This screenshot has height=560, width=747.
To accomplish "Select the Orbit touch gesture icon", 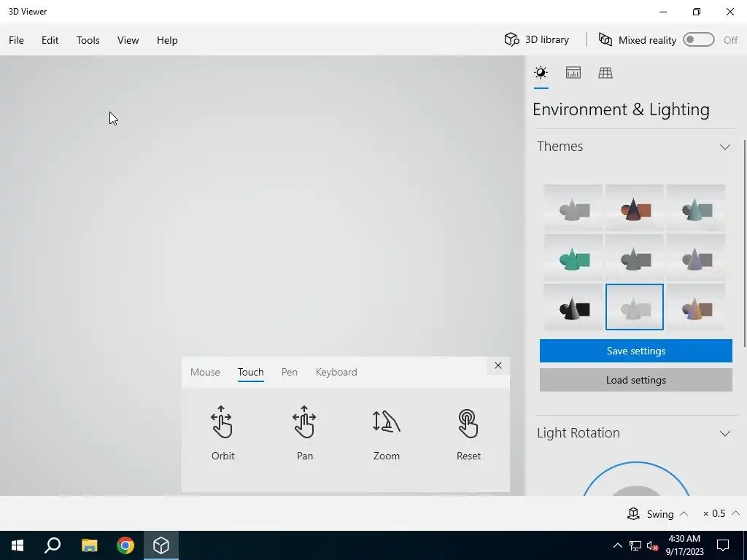I will 222,422.
